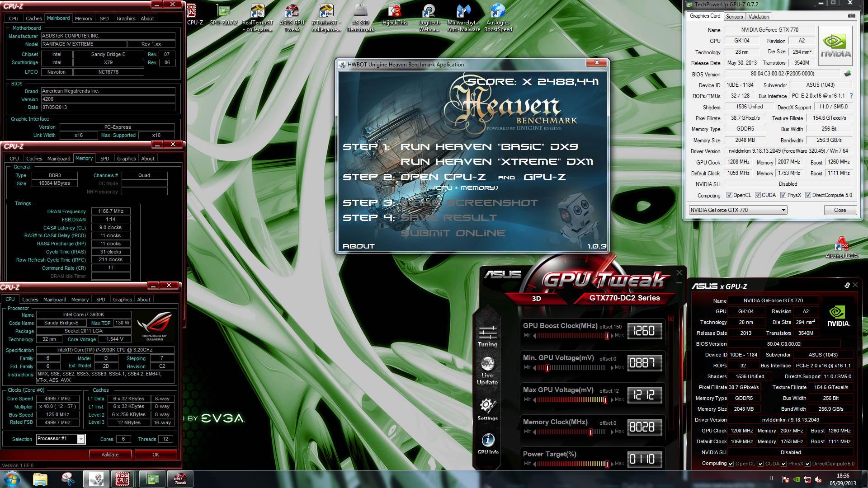
Task: Open the Auslogics BoostSpeed desktop icon
Action: (498, 18)
